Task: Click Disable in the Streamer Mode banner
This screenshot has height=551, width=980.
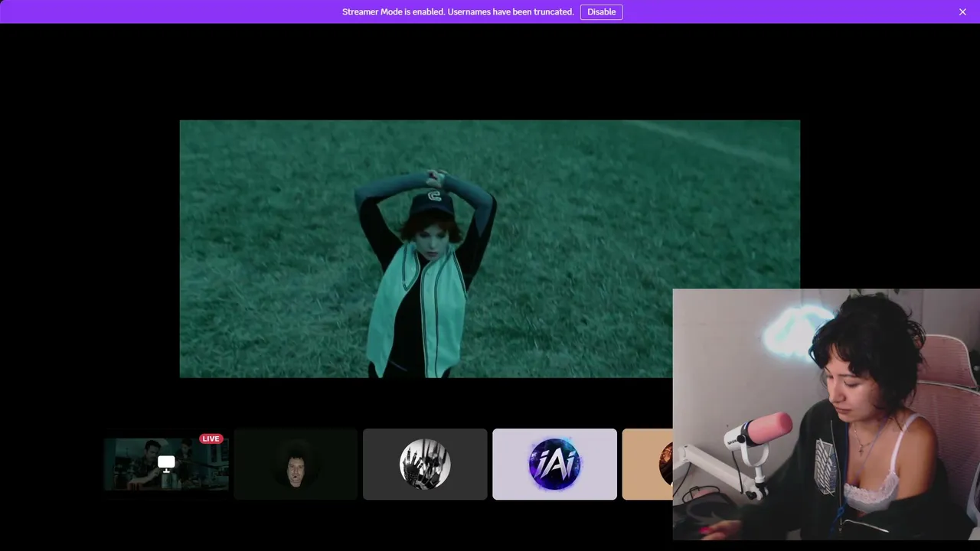Action: click(601, 11)
